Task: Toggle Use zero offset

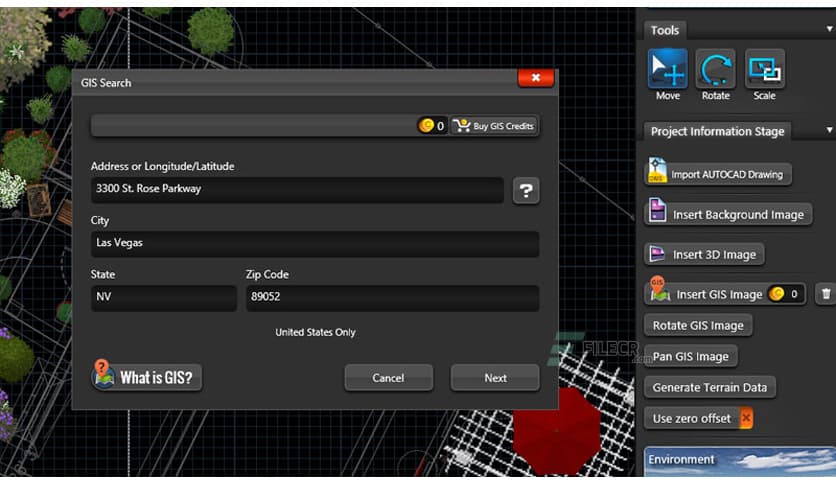Action: pos(698,418)
